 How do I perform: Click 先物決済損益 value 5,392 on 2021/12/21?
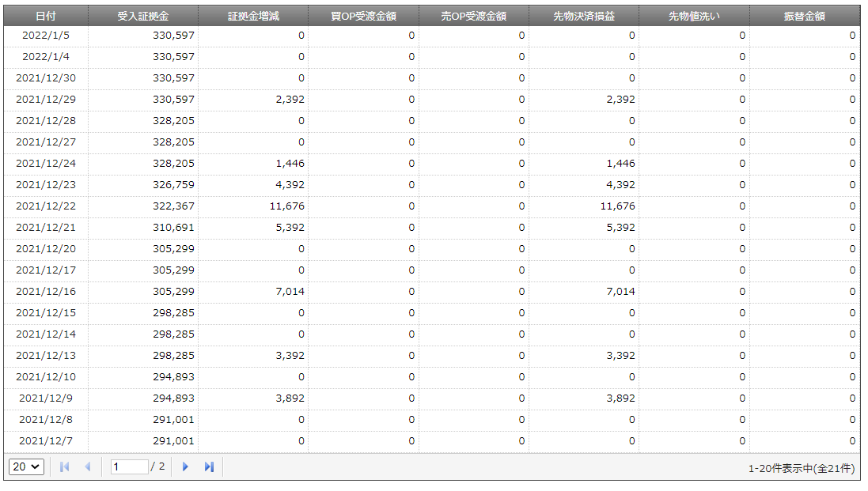[620, 227]
